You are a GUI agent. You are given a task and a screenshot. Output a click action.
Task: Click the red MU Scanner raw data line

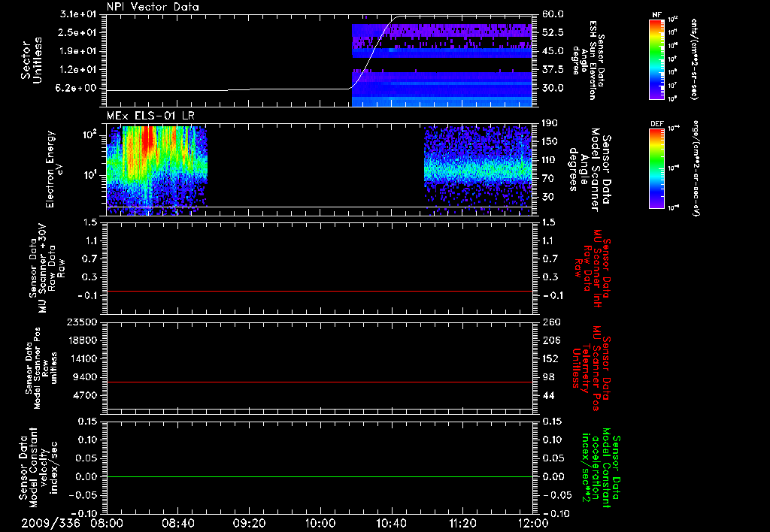tap(319, 291)
